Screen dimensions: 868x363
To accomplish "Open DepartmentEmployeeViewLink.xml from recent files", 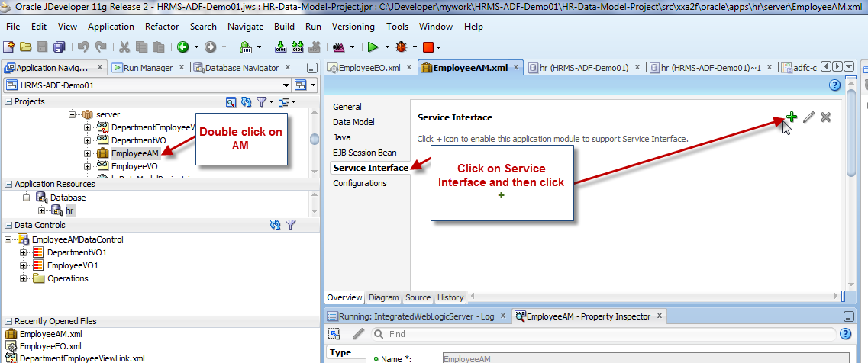I will tap(82, 358).
